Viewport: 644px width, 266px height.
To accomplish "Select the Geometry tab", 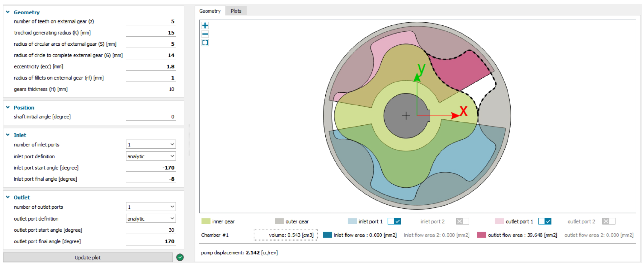I will (x=210, y=11).
